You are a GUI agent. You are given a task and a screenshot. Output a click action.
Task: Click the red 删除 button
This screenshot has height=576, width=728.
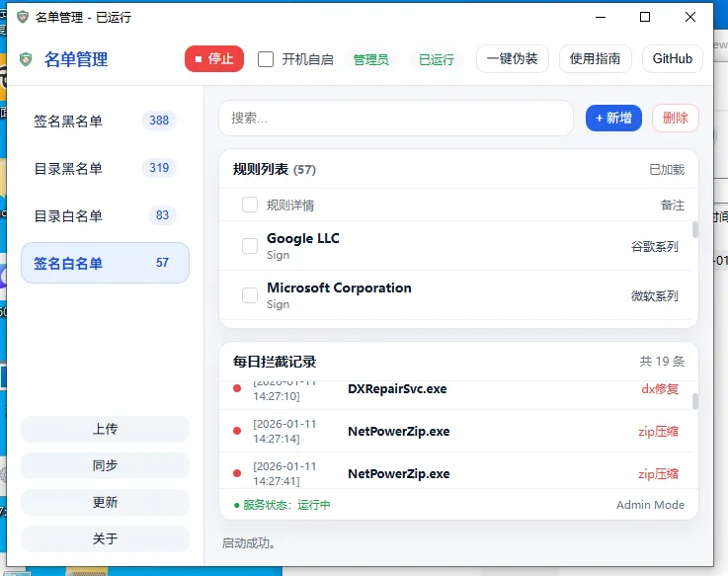coord(675,118)
